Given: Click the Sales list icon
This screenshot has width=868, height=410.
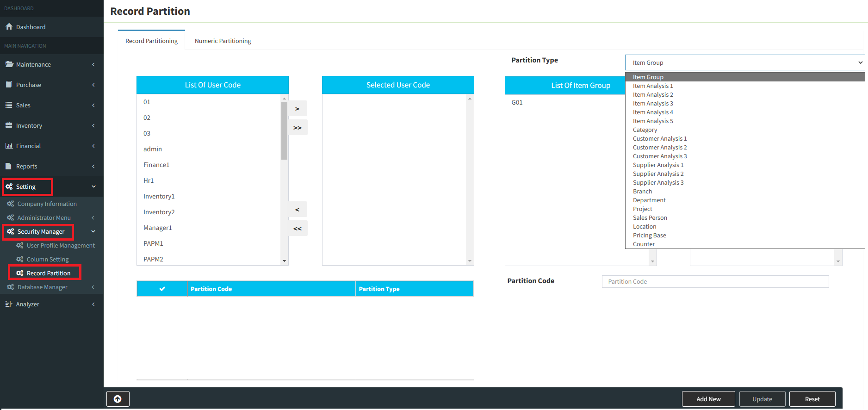Looking at the screenshot, I should click(9, 105).
